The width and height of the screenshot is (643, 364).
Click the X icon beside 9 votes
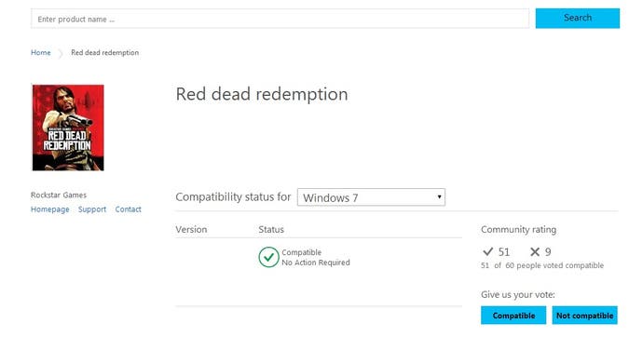click(535, 251)
